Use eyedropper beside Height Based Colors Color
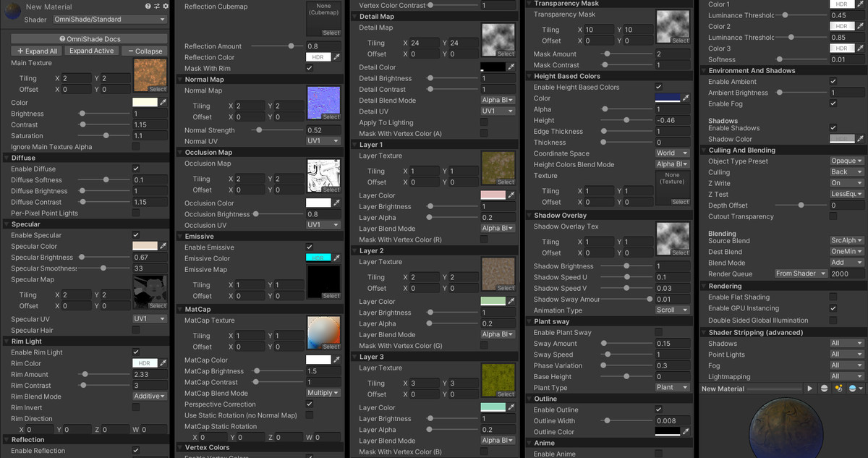The width and height of the screenshot is (868, 458). tap(686, 98)
